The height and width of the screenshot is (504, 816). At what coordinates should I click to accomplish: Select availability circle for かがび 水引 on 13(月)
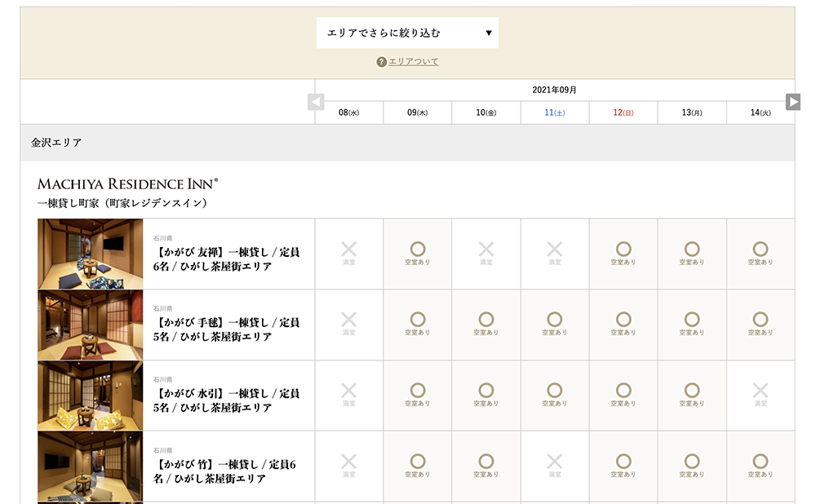pos(692,391)
